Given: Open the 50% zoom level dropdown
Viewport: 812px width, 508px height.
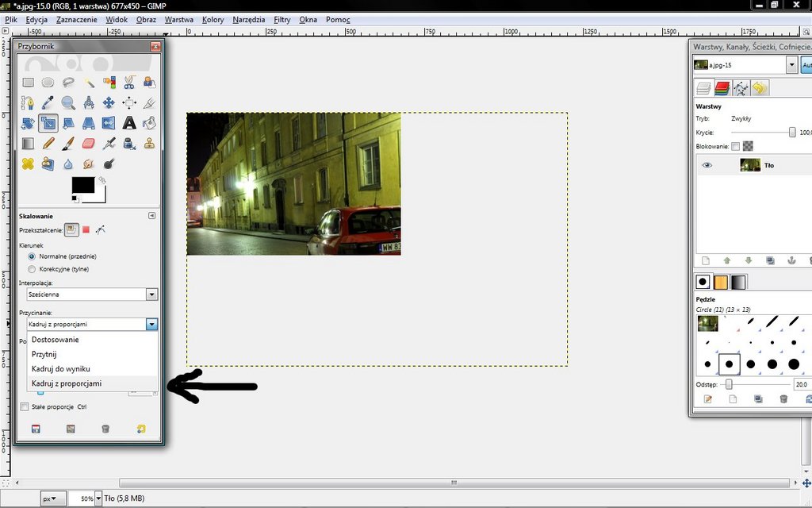Looking at the screenshot, I should click(x=98, y=498).
